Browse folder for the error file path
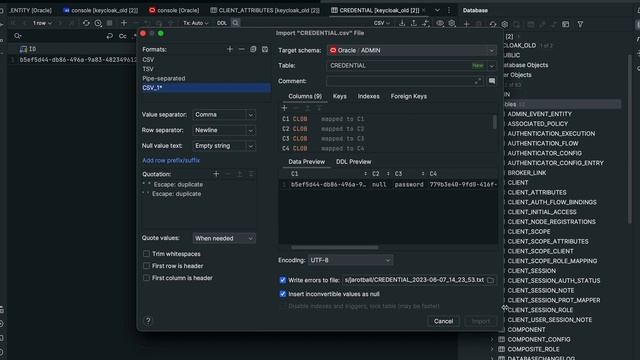640x360 pixels. (x=490, y=280)
